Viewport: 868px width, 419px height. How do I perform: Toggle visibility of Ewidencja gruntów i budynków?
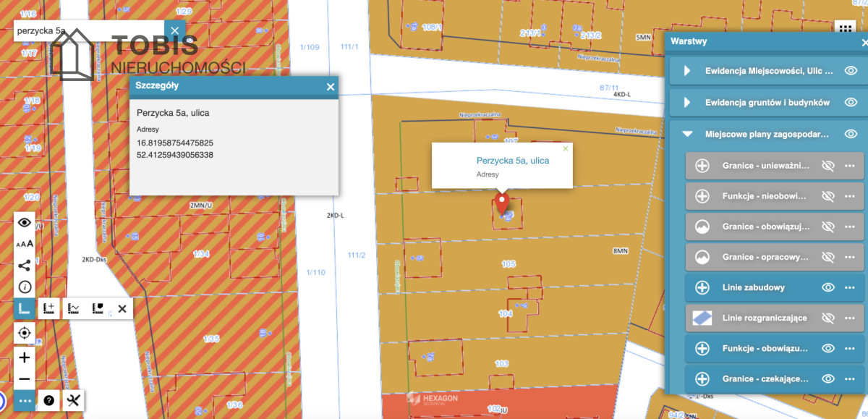(851, 102)
